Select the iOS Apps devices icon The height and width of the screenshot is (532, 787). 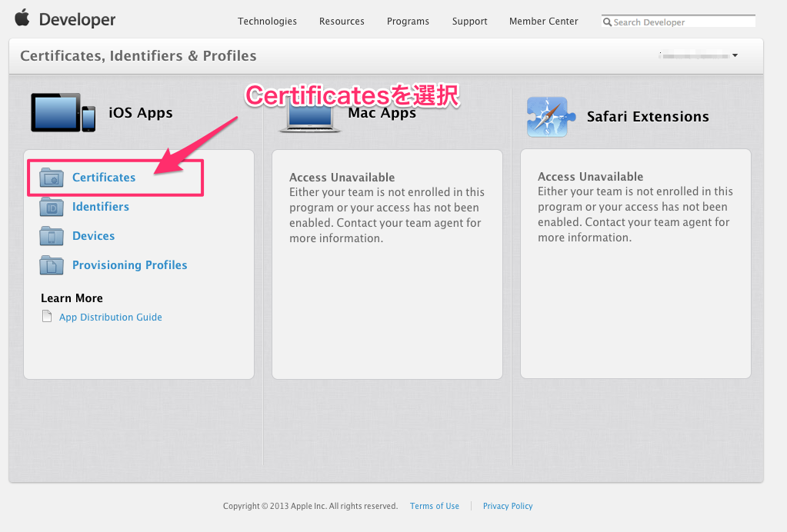tap(62, 112)
